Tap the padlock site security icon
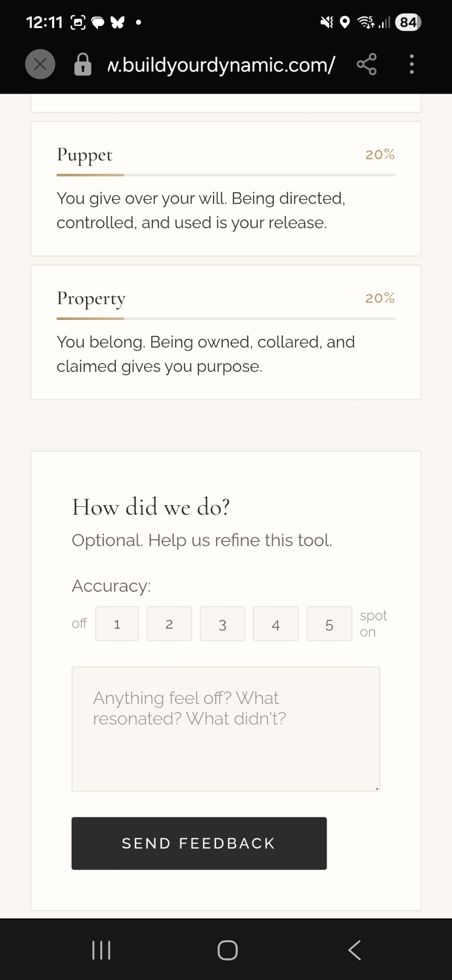The width and height of the screenshot is (452, 980). coord(82,64)
